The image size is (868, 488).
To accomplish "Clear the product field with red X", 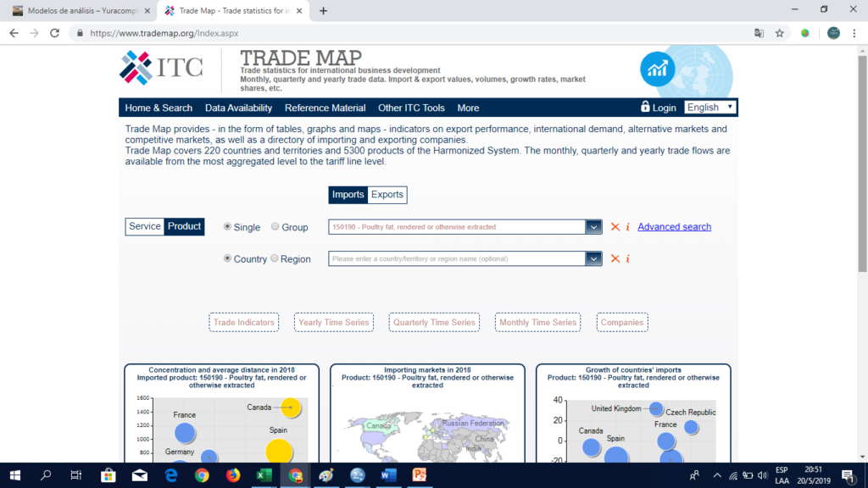I will tap(615, 227).
